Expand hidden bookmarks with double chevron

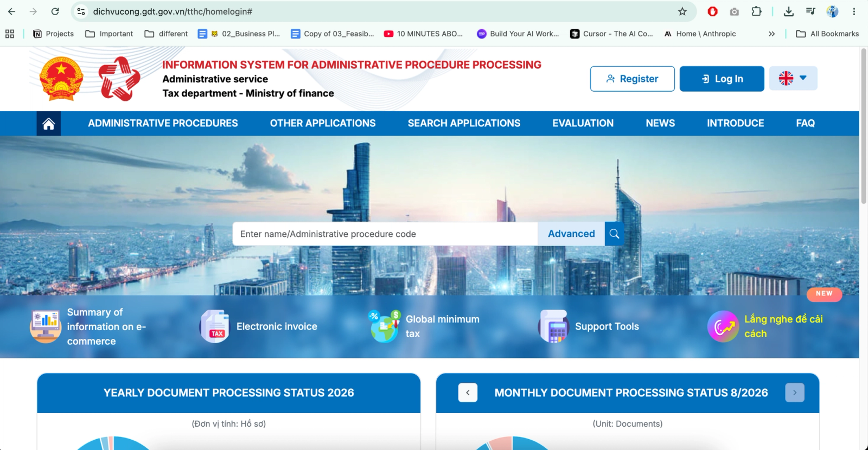(x=771, y=34)
